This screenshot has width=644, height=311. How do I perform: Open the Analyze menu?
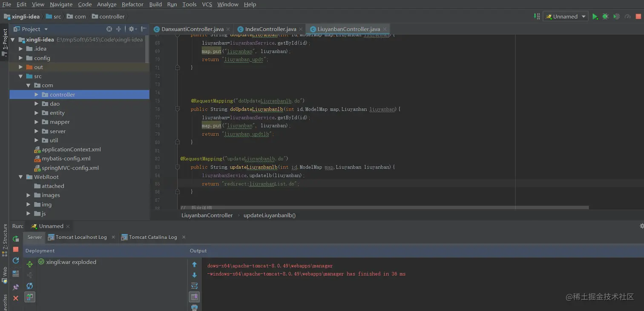coord(106,4)
